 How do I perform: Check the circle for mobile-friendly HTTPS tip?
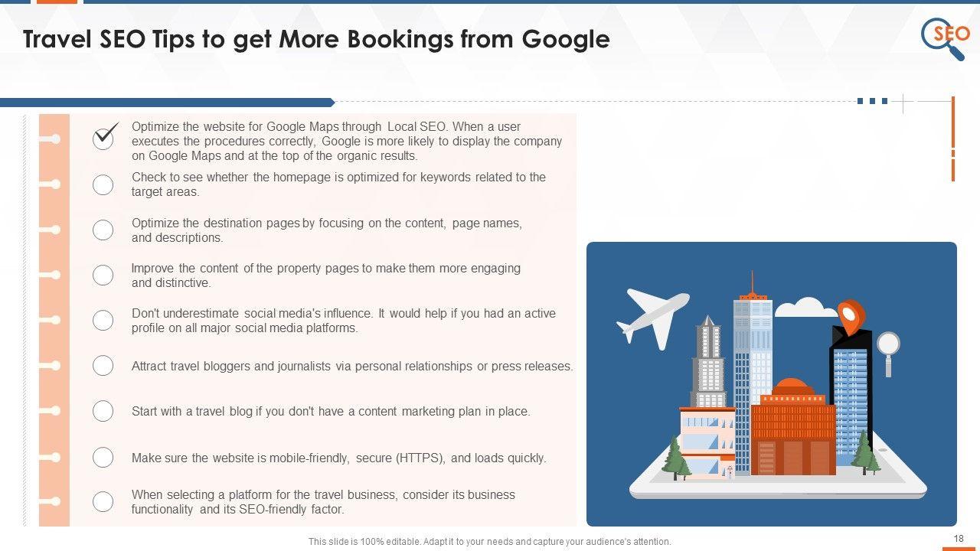pos(103,457)
